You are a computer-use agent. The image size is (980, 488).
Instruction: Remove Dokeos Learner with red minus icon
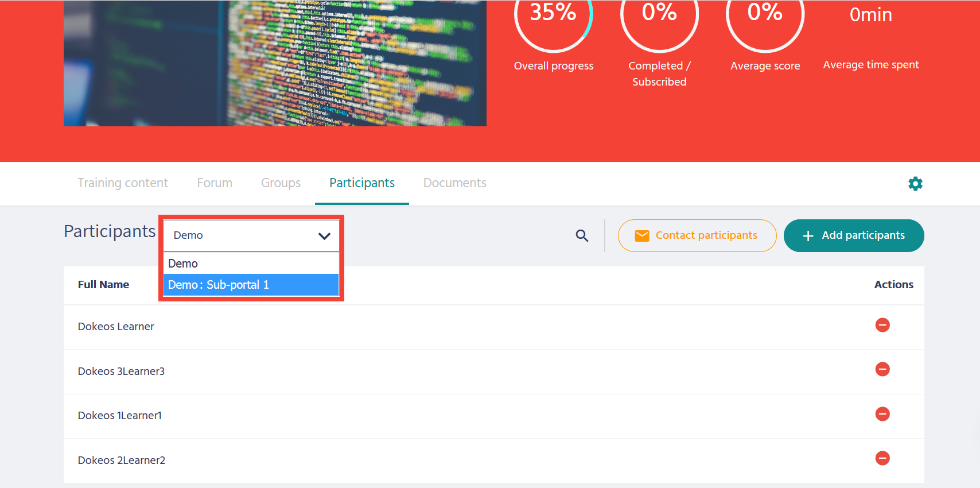pyautogui.click(x=882, y=325)
